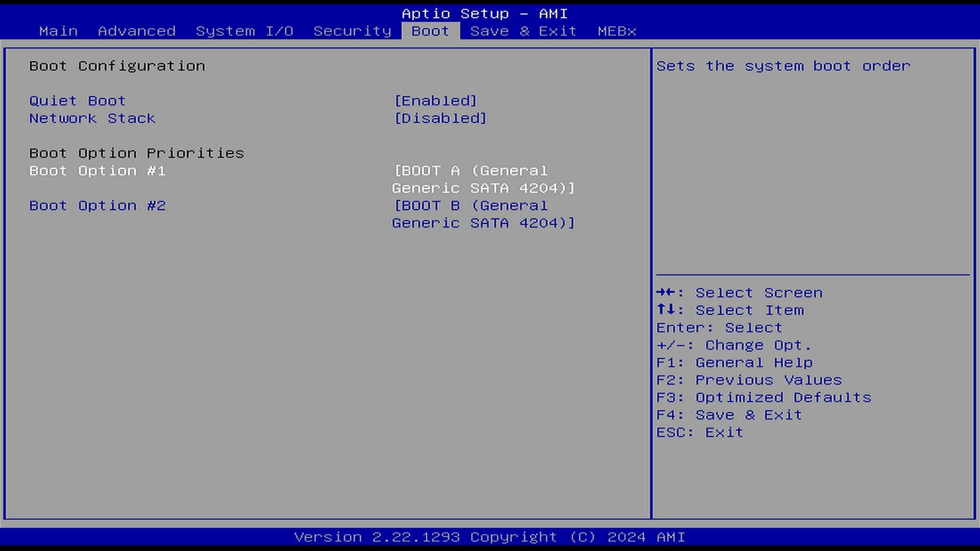Open the Main tab
Viewport: 980px width, 551px height.
click(x=58, y=31)
